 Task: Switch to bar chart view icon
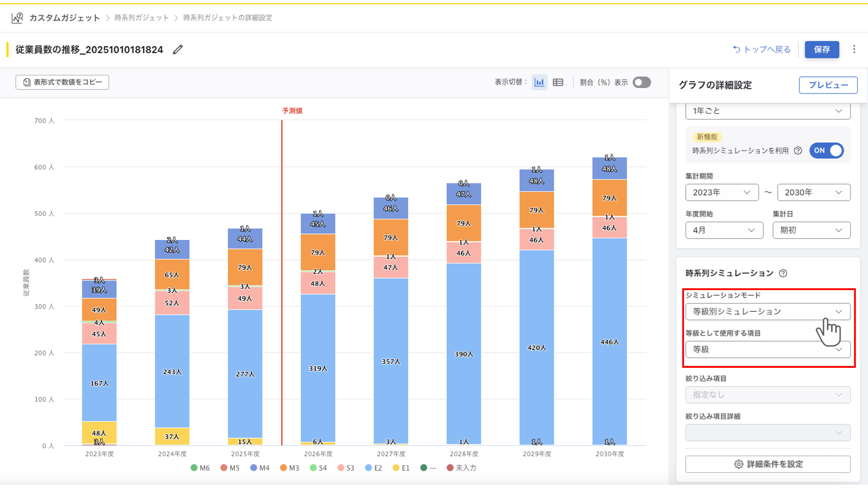click(539, 82)
